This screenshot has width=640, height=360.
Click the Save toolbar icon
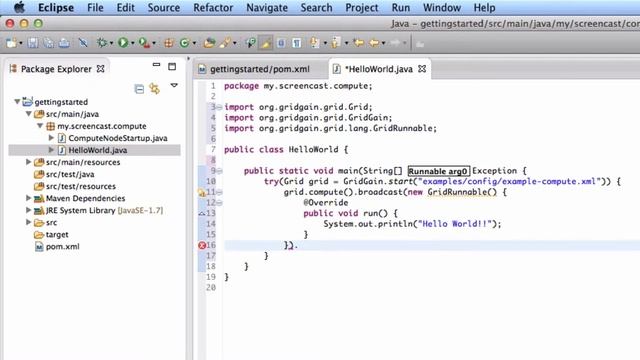[x=33, y=43]
